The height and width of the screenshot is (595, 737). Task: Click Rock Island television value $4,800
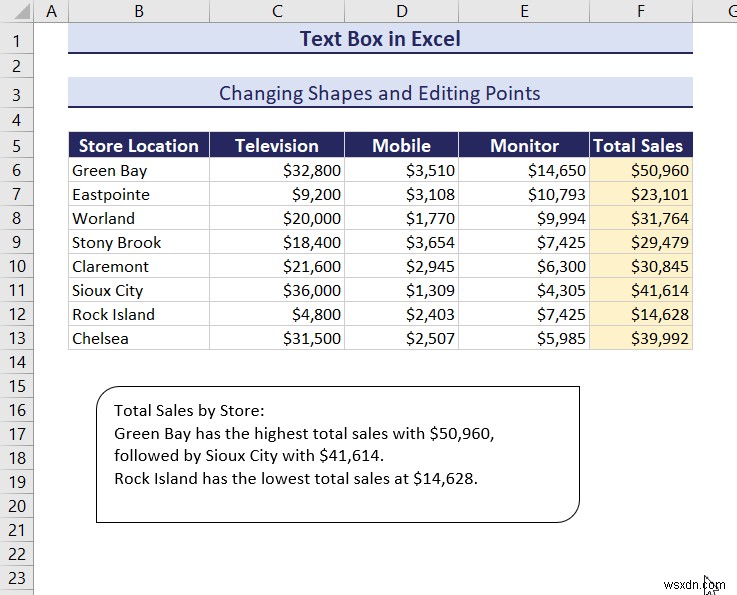click(277, 314)
